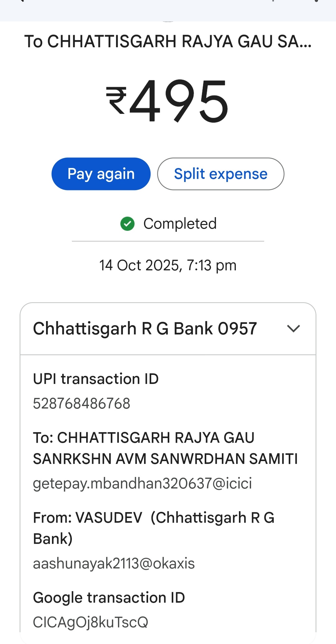Tap the Google transaction ID label
336x644 pixels.
pos(109,598)
